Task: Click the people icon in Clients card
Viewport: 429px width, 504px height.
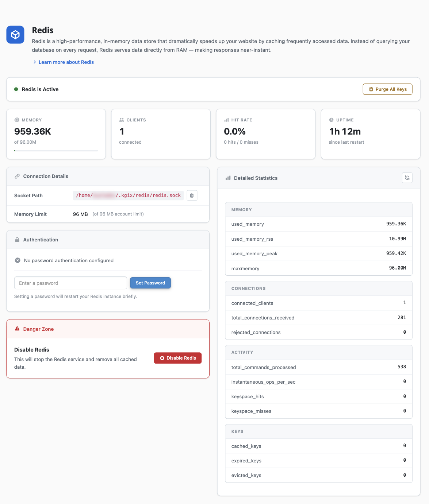Action: tap(122, 120)
